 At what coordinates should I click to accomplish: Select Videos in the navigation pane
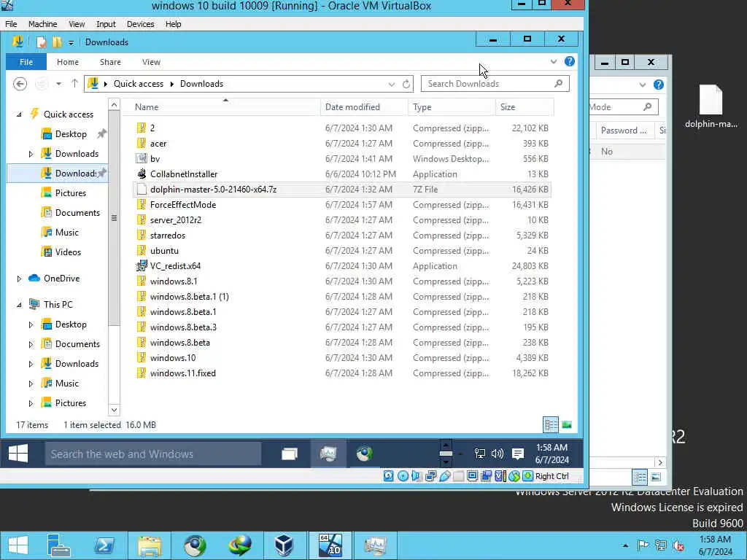point(68,252)
